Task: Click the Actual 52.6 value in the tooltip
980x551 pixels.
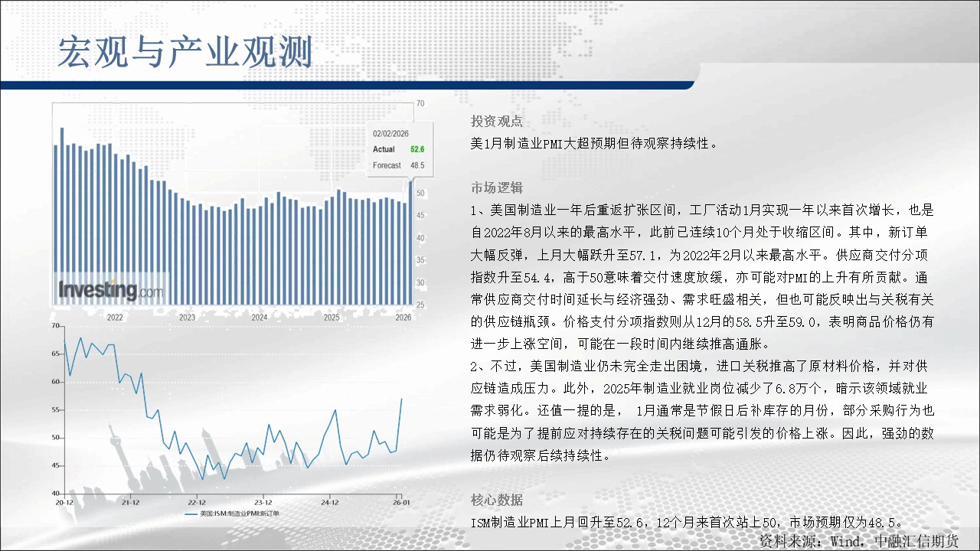Action: click(x=416, y=149)
